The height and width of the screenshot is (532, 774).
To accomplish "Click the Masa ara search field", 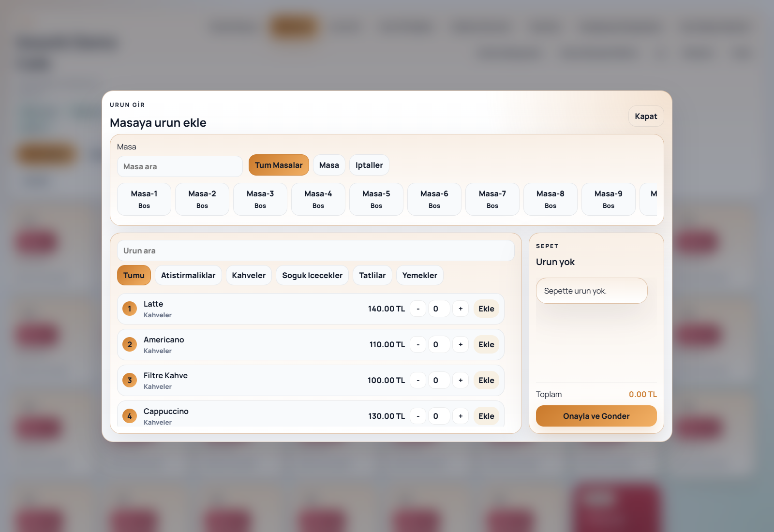I will (x=180, y=166).
